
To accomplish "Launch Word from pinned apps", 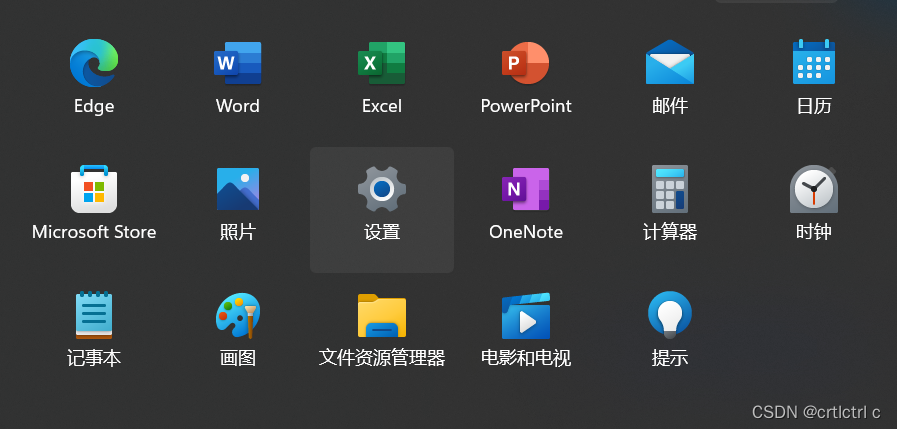I will point(237,63).
